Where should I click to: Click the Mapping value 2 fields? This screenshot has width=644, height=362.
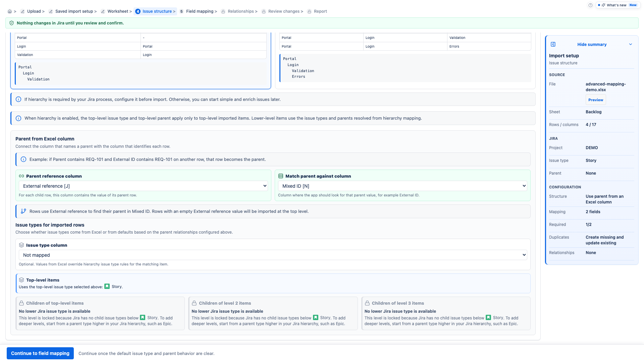[593, 212]
